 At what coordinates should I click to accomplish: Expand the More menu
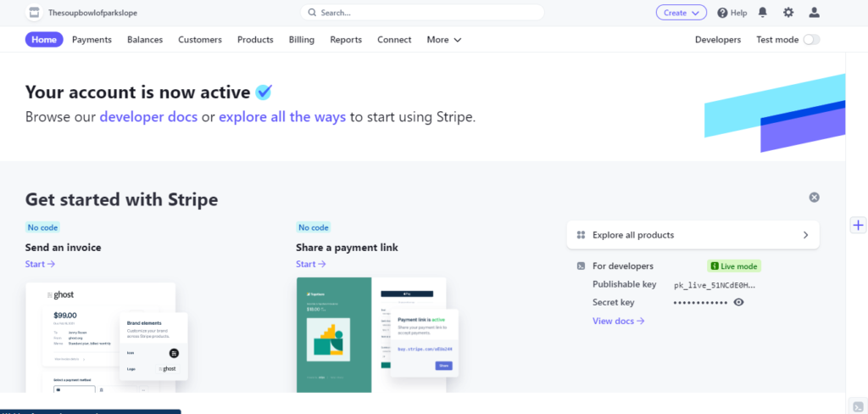click(x=444, y=39)
